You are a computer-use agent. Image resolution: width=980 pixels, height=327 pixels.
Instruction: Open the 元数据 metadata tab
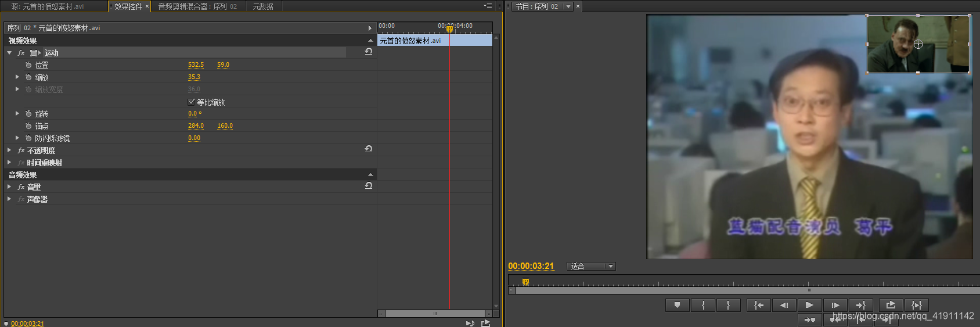(x=263, y=6)
